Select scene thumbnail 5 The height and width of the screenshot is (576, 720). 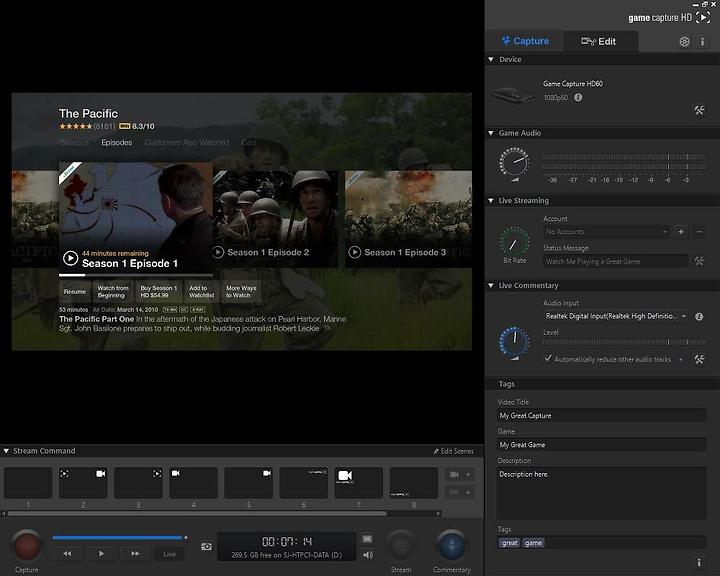coord(248,483)
